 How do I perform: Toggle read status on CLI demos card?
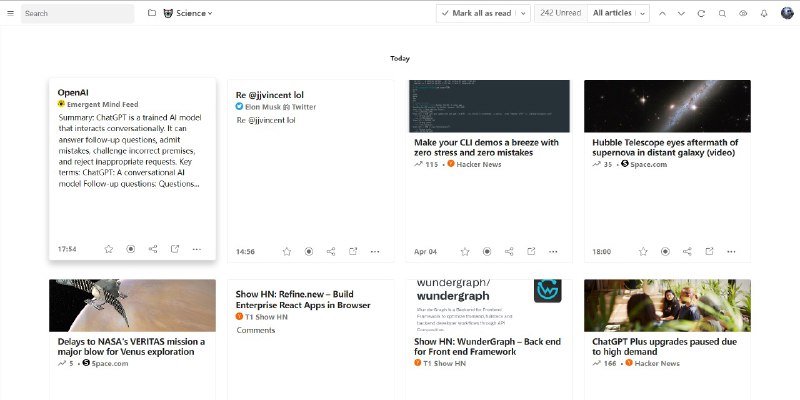pos(487,252)
